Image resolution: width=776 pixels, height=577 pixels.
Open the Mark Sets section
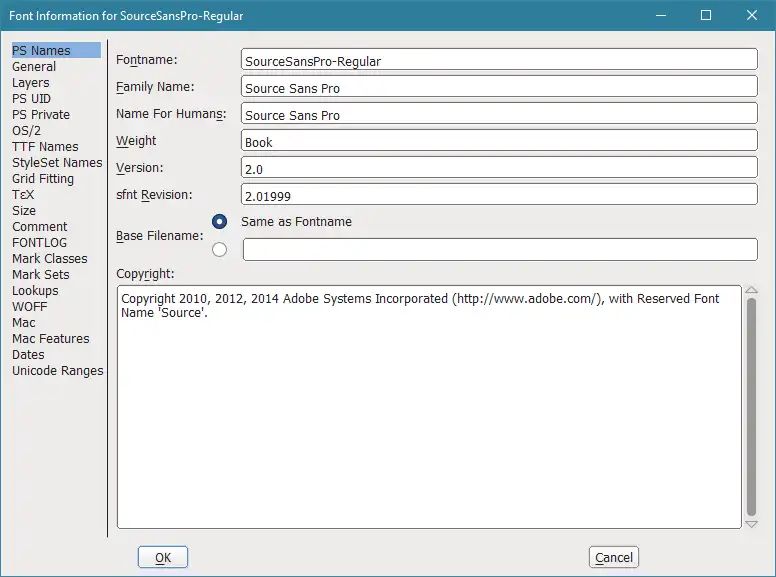(x=41, y=275)
